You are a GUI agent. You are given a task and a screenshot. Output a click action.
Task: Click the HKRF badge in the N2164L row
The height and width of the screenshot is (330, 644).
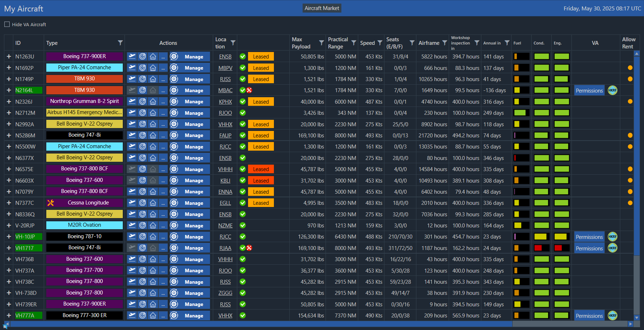pos(612,90)
